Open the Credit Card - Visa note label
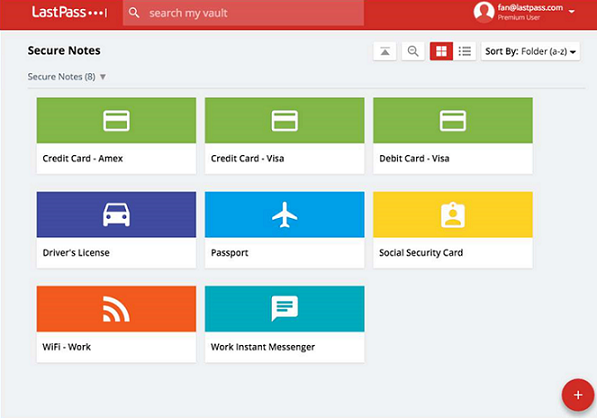Screen dimensions: 597x418 point(247,158)
